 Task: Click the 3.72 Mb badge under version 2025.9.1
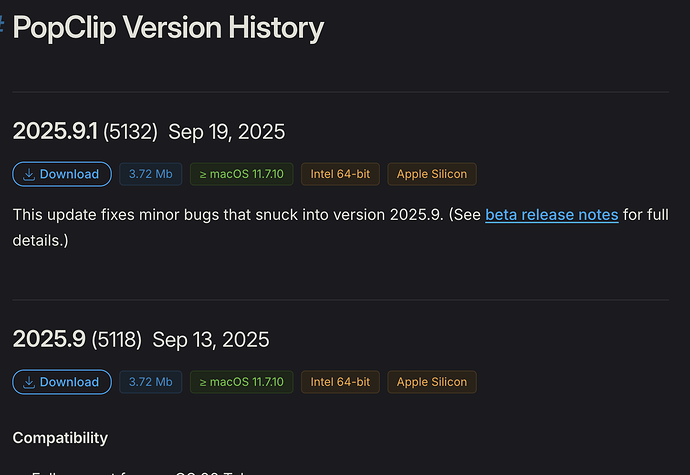[x=150, y=174]
